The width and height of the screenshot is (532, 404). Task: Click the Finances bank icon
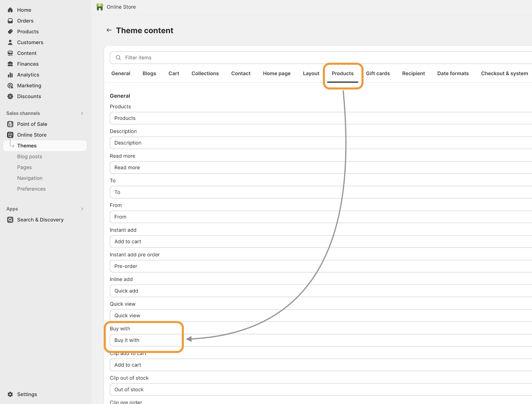[x=10, y=64]
